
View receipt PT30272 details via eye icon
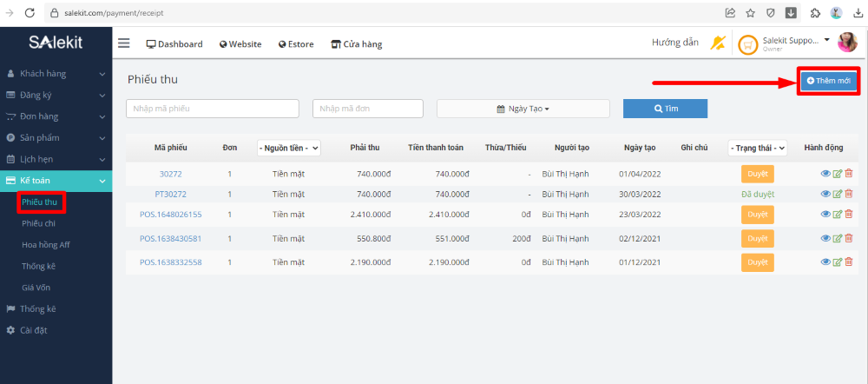click(825, 194)
